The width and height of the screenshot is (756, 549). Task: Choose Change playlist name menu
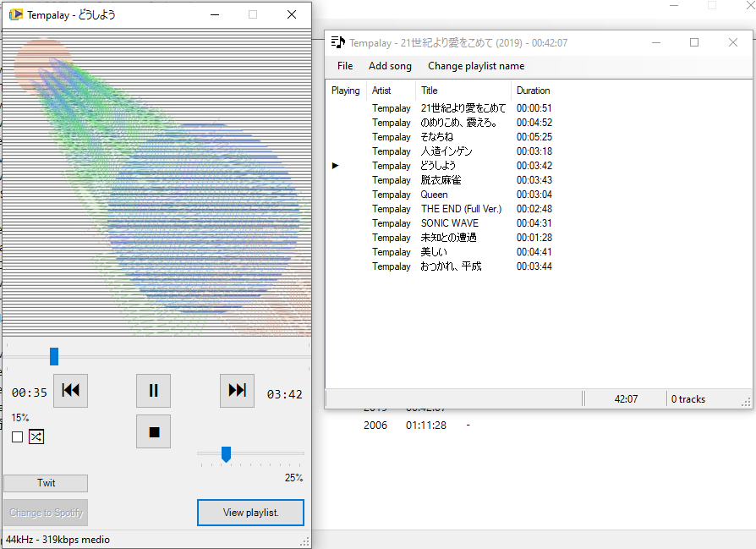tap(476, 66)
